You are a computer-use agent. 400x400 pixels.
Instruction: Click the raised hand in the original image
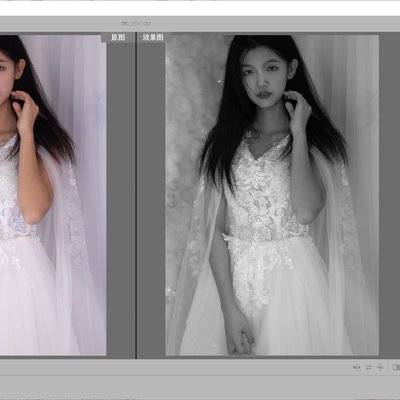(x=24, y=110)
